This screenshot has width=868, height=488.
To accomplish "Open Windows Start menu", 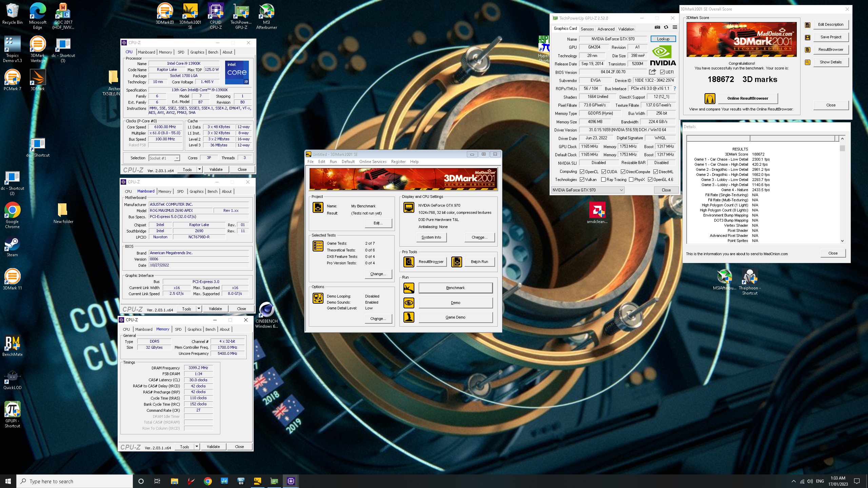I will [8, 481].
